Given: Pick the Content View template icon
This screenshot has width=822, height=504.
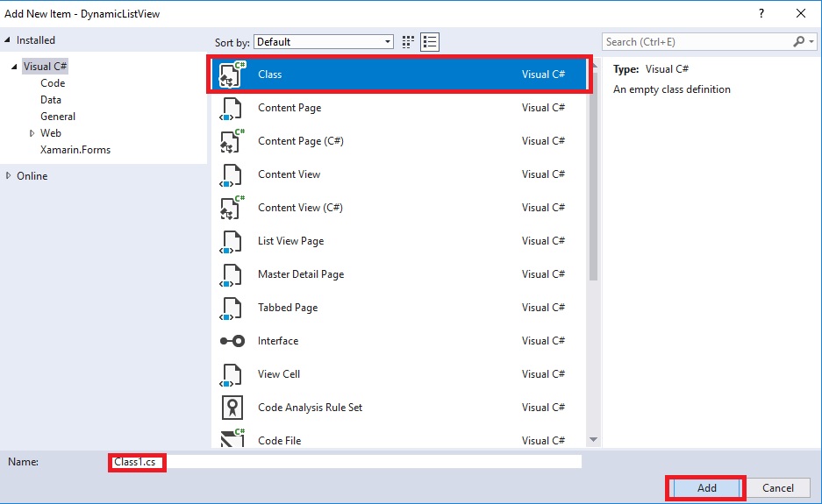Looking at the screenshot, I should (x=231, y=175).
